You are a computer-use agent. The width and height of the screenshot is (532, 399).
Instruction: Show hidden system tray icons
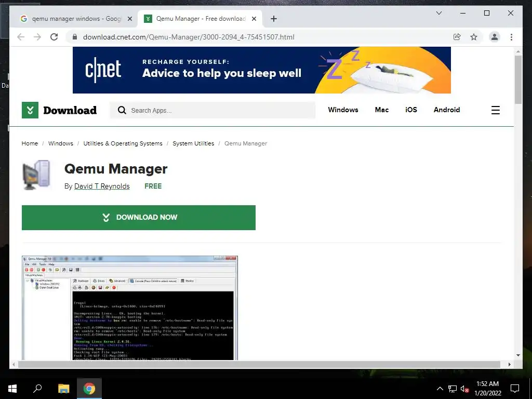pyautogui.click(x=440, y=389)
